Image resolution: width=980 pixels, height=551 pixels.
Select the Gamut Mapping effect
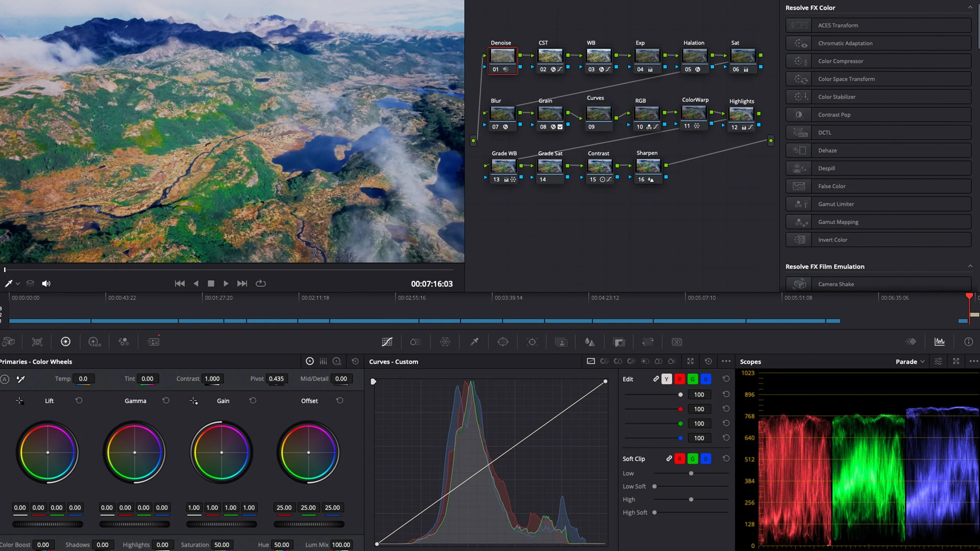[x=878, y=222]
